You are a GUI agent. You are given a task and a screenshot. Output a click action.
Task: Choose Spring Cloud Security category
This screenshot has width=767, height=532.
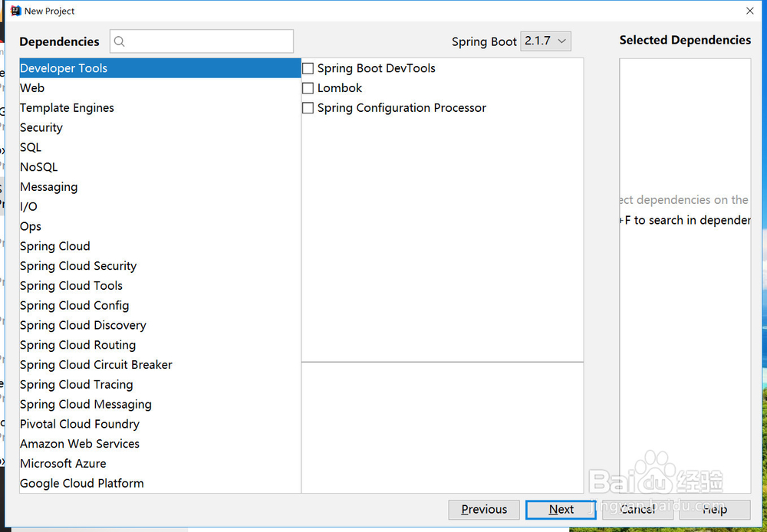click(160, 266)
